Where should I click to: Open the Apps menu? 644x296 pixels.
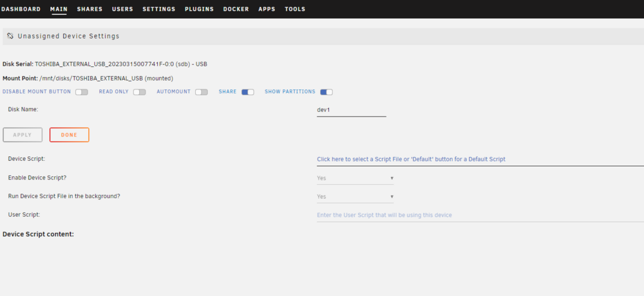[267, 9]
